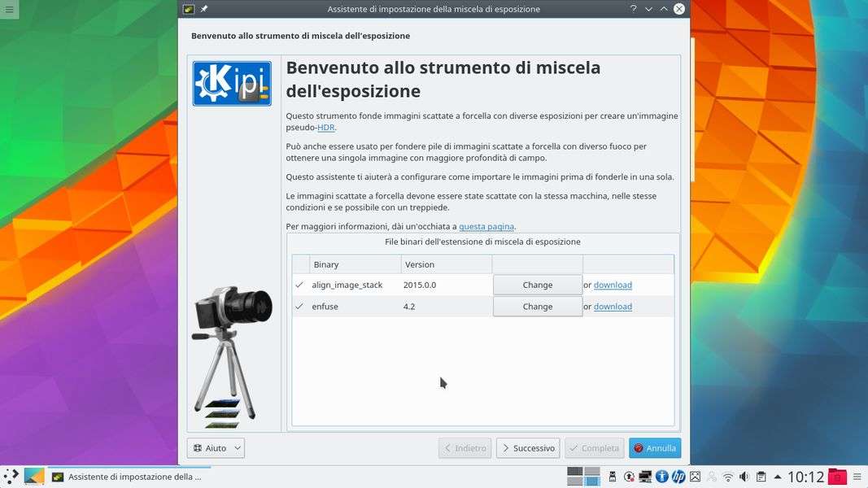Click the 10:12 clock
Screen dimensions: 868x488
[805, 477]
